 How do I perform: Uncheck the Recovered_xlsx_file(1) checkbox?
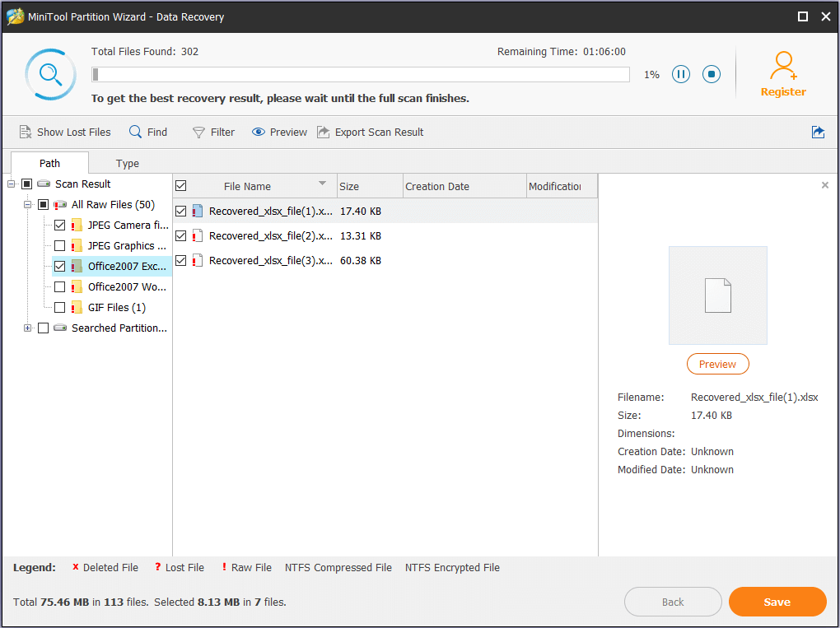pos(181,211)
